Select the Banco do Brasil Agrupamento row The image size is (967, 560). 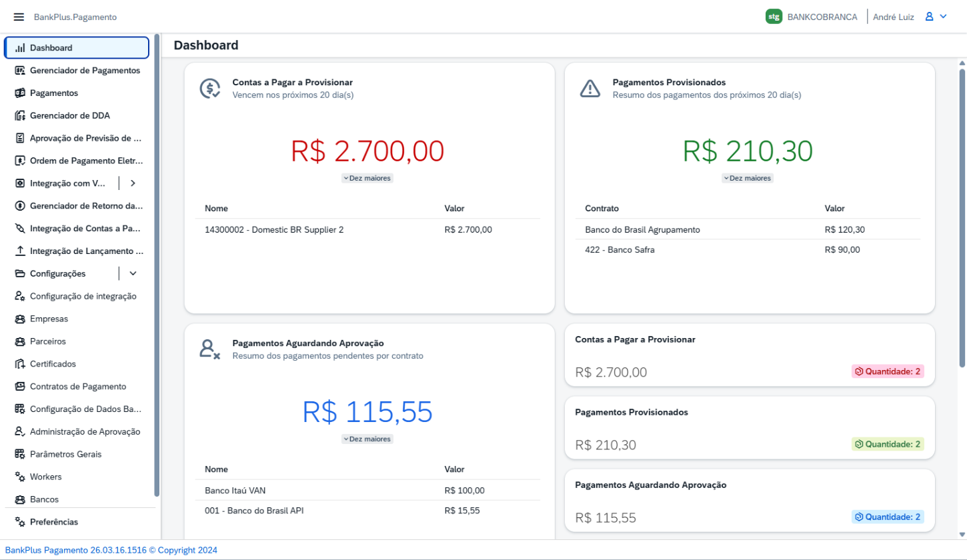pos(748,230)
